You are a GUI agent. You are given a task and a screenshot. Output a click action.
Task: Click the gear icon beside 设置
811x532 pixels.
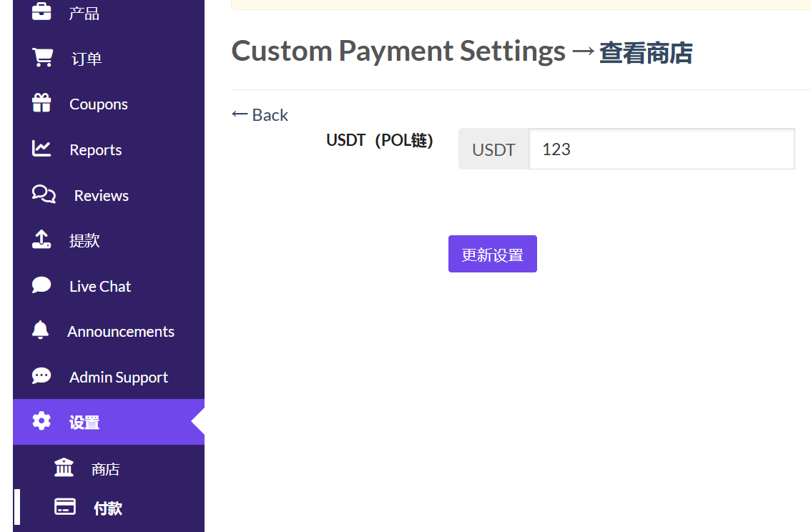pos(41,421)
